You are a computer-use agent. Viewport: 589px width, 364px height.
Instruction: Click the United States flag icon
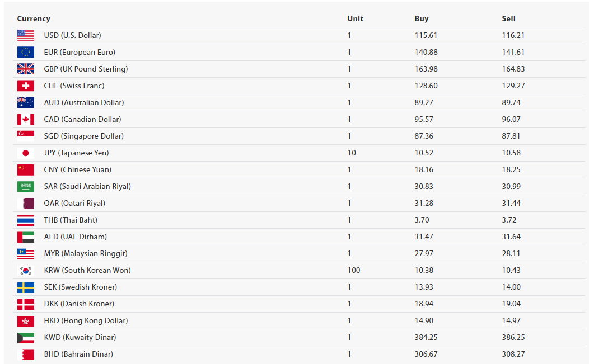pos(26,35)
